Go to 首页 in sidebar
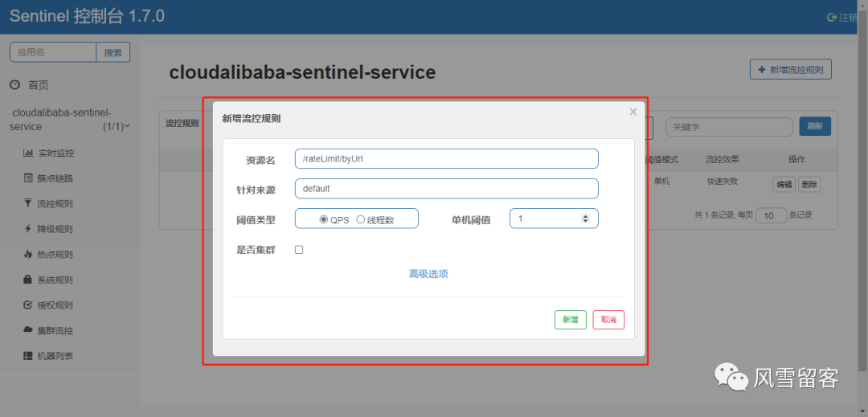The image size is (868, 417). coord(38,85)
